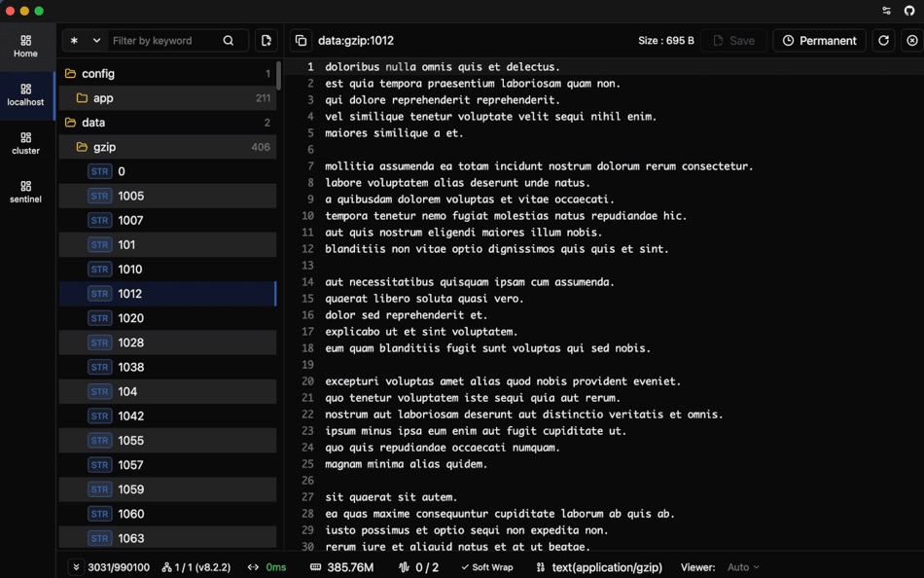This screenshot has width=924, height=578.
Task: Toggle Soft Wrap in the status bar
Action: [x=487, y=566]
